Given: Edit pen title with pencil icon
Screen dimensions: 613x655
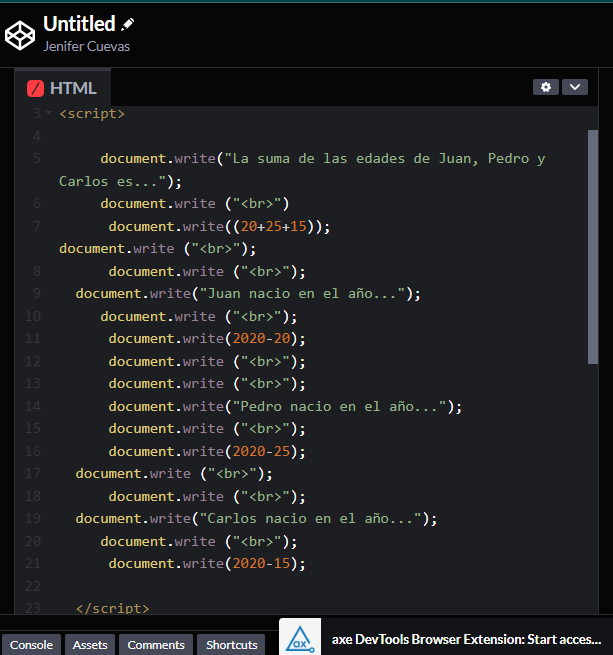Looking at the screenshot, I should [127, 24].
